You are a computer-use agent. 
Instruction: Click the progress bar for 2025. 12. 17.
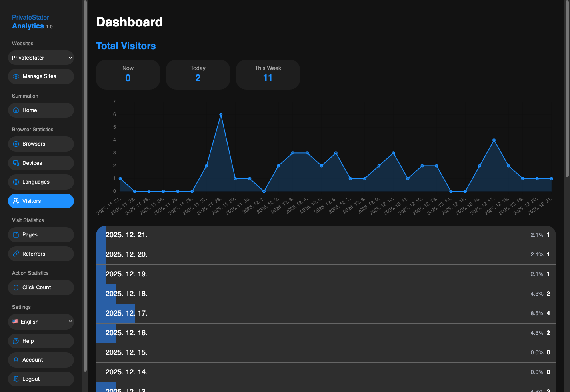(x=115, y=313)
